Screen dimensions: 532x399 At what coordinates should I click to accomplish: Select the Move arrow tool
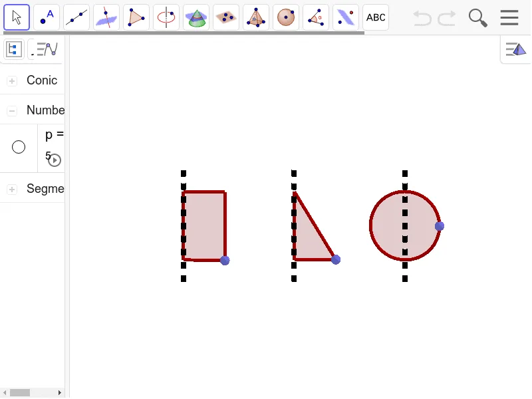pos(17,17)
